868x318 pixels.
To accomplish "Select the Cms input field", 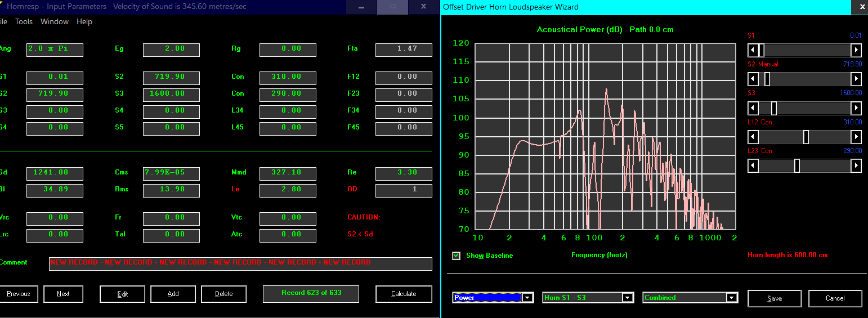I will point(171,173).
